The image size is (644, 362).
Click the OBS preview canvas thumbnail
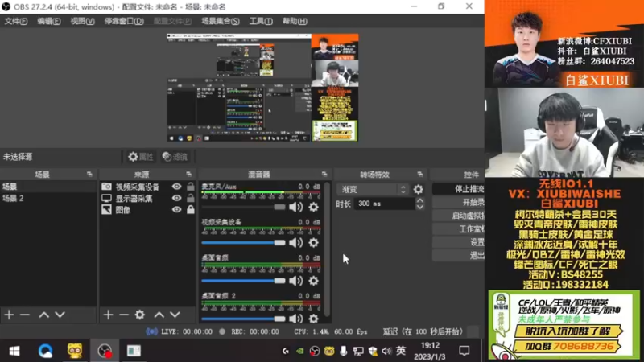click(262, 88)
